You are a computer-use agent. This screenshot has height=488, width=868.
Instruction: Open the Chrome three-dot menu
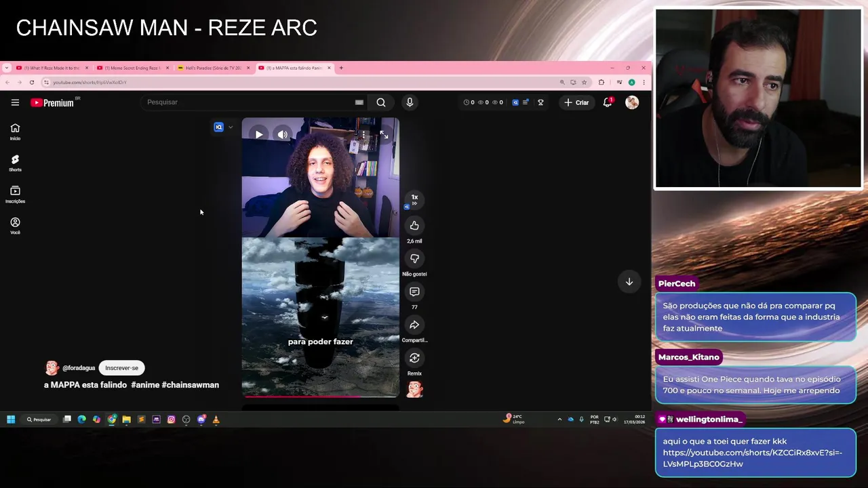644,82
